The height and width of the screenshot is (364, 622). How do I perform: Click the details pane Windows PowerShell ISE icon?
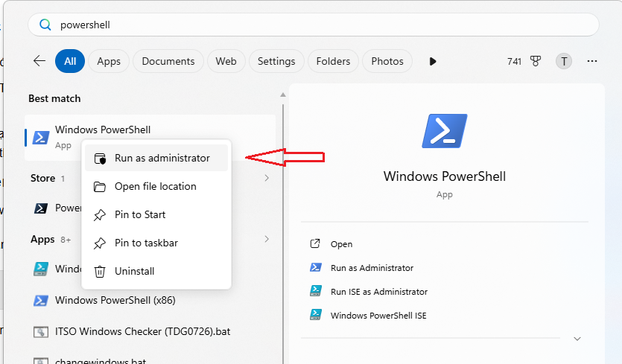316,315
